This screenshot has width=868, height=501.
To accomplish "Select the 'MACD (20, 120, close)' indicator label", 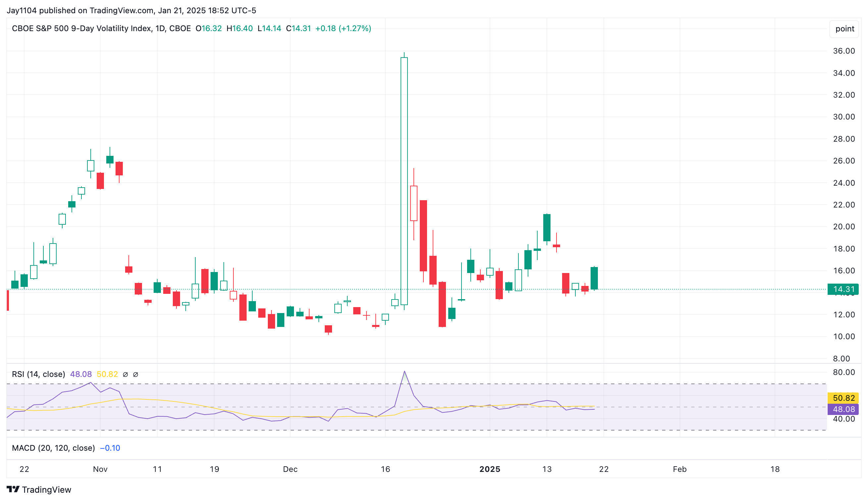I will (x=53, y=448).
